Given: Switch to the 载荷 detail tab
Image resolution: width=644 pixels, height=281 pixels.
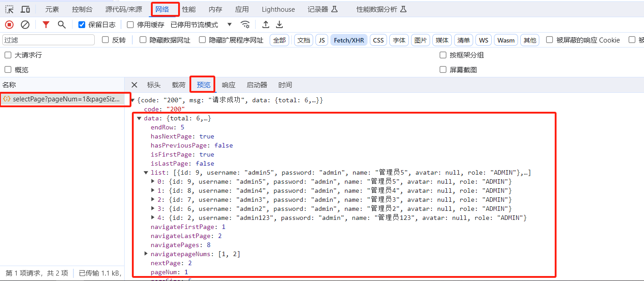Looking at the screenshot, I should point(179,85).
